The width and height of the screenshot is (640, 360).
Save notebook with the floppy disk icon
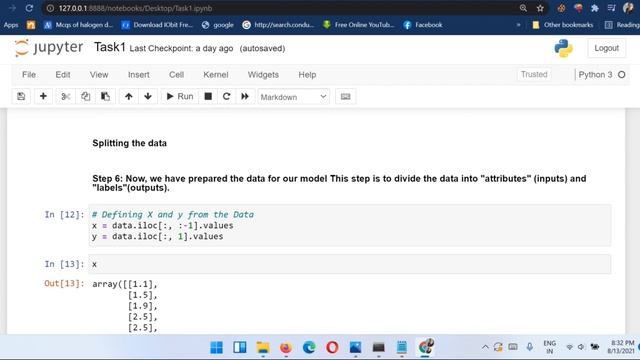21,97
